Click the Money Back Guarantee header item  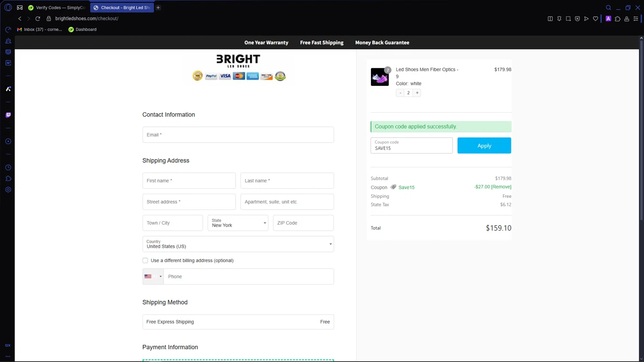pos(382,42)
